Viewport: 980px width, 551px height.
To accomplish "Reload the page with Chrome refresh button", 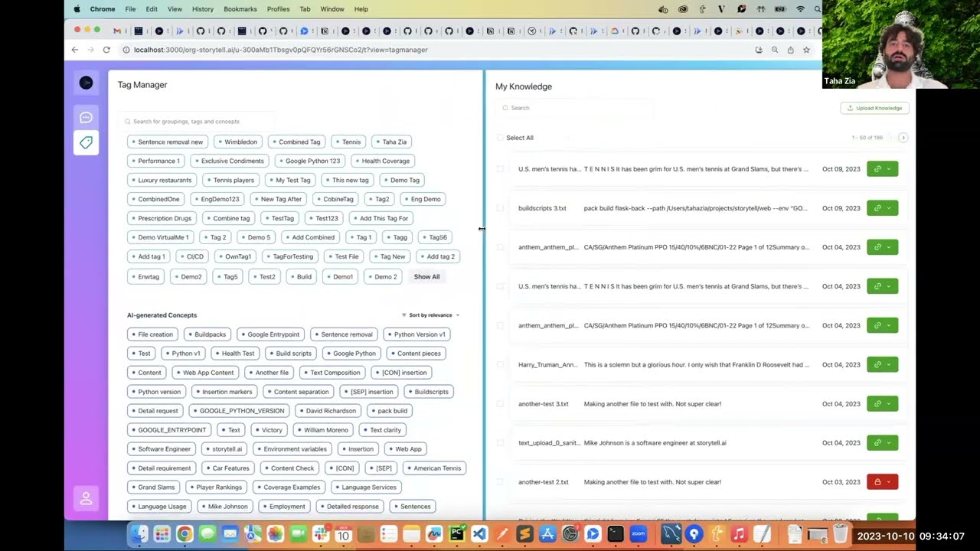I will coord(106,50).
